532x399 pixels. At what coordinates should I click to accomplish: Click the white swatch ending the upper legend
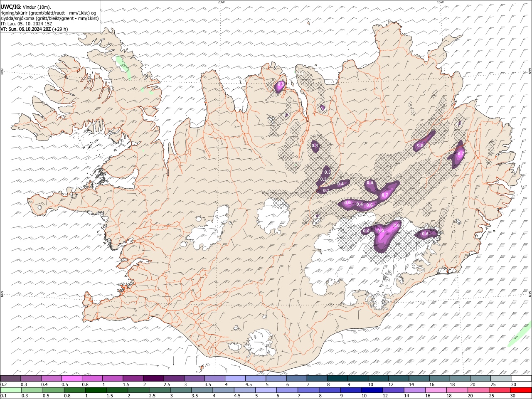521,378
